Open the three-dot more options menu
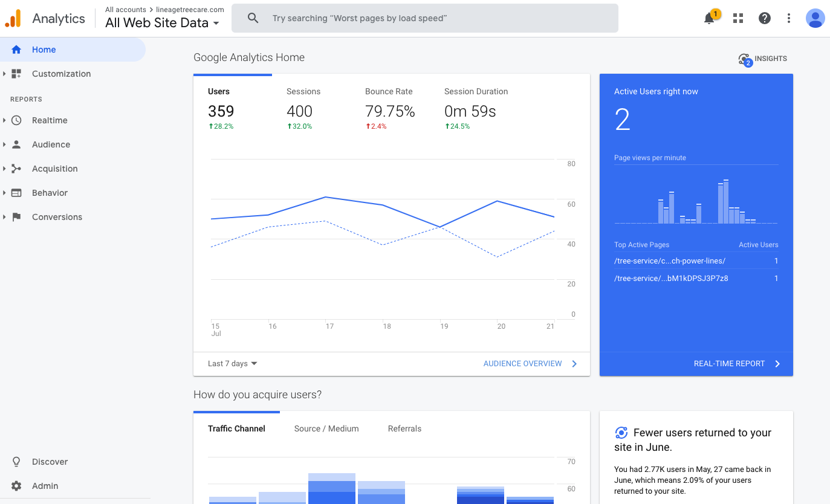 (x=789, y=18)
